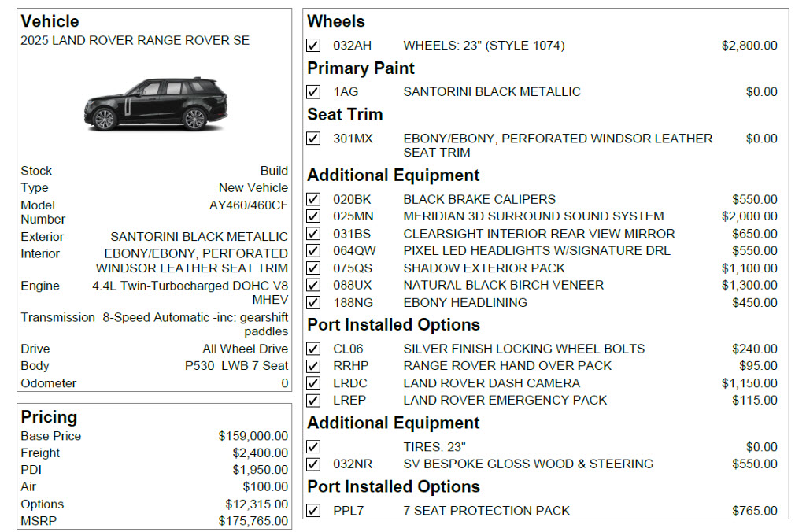Uncheck ClearSight Interior Rear View Mirror
The height and width of the screenshot is (532, 795).
pos(313,233)
